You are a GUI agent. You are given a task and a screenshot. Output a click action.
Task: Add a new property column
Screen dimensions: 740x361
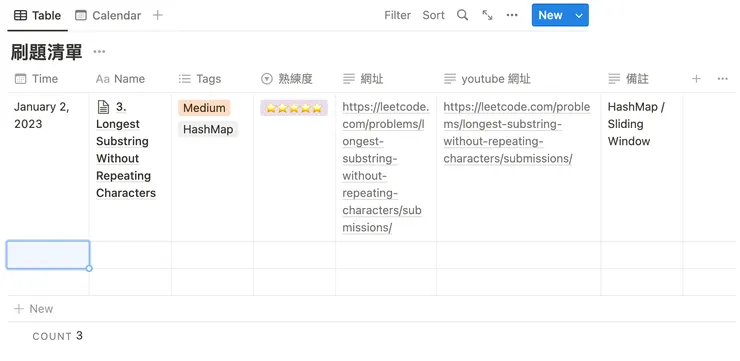click(696, 79)
